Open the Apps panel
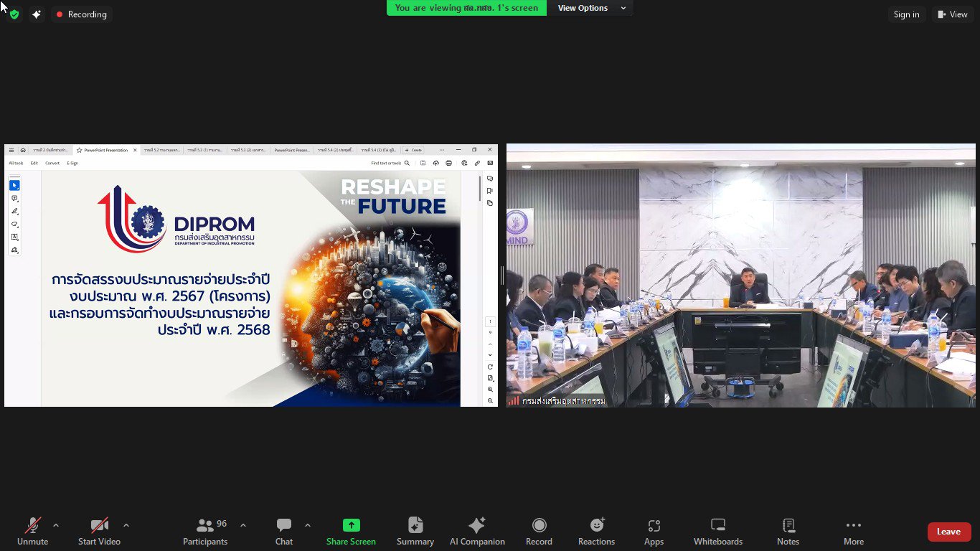Viewport: 980px width, 551px height. click(654, 532)
